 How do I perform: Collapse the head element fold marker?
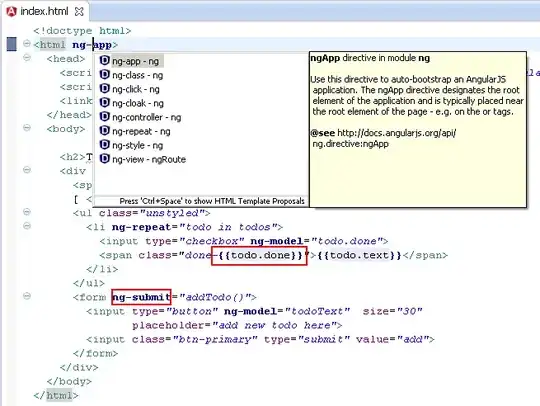pyautogui.click(x=27, y=58)
